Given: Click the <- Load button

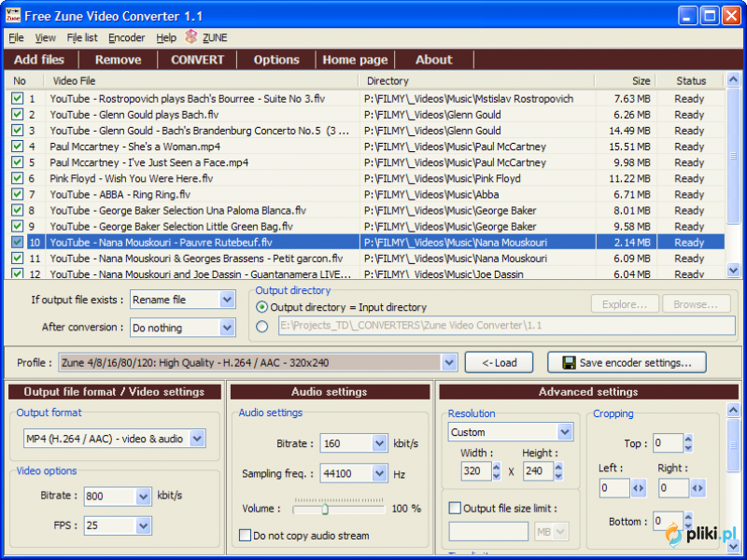Looking at the screenshot, I should pos(499,363).
